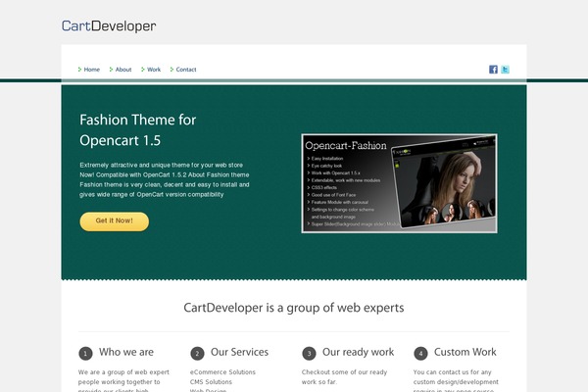Click the number 3 circle badge
Screen dimensions: 588x392
point(309,354)
